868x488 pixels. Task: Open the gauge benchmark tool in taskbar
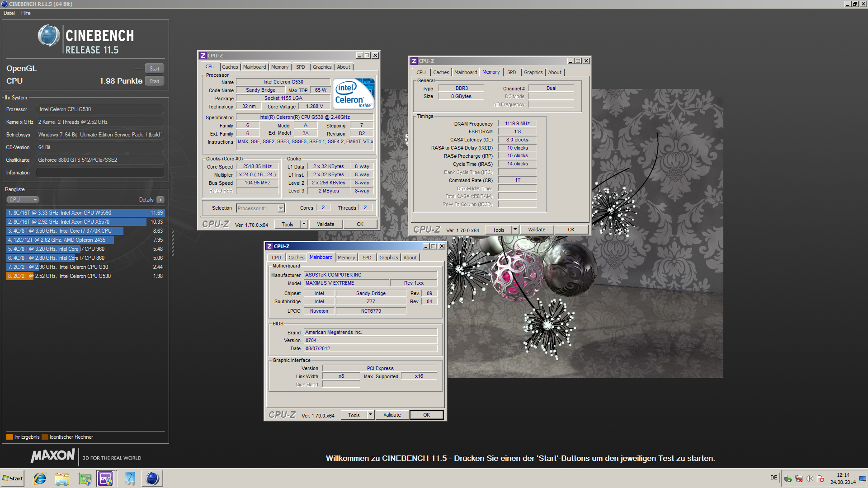(130, 479)
